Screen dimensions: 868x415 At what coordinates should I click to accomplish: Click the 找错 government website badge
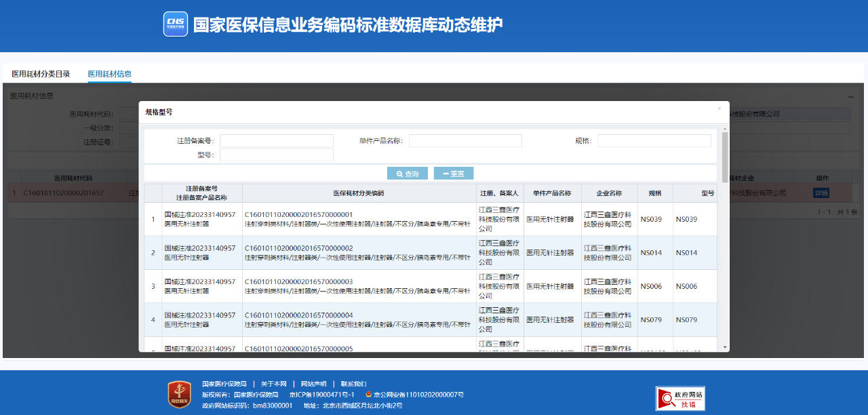tap(680, 399)
